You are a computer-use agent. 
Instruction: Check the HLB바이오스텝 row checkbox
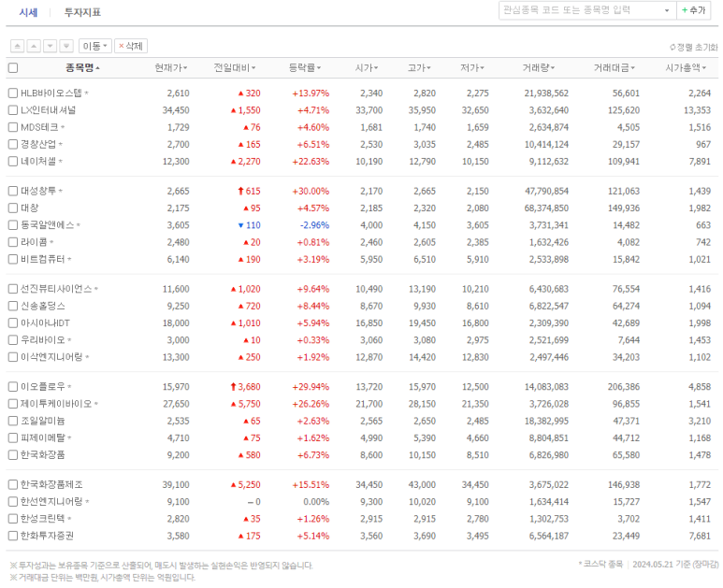tap(13, 93)
